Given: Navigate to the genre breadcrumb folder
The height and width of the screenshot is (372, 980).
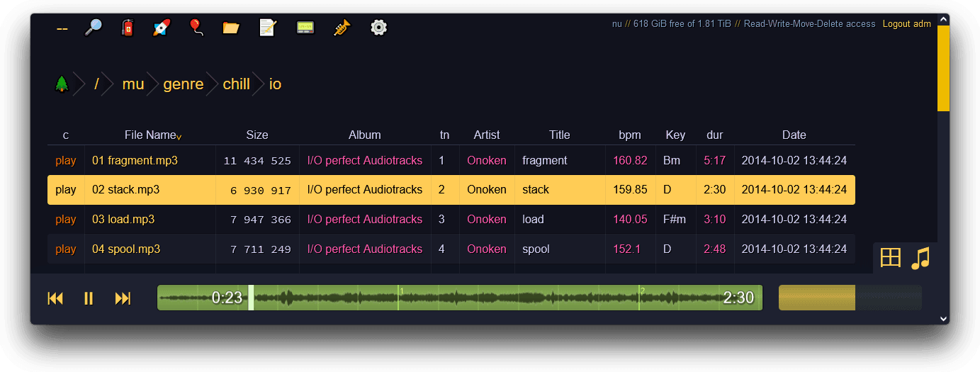Looking at the screenshot, I should pos(183,84).
